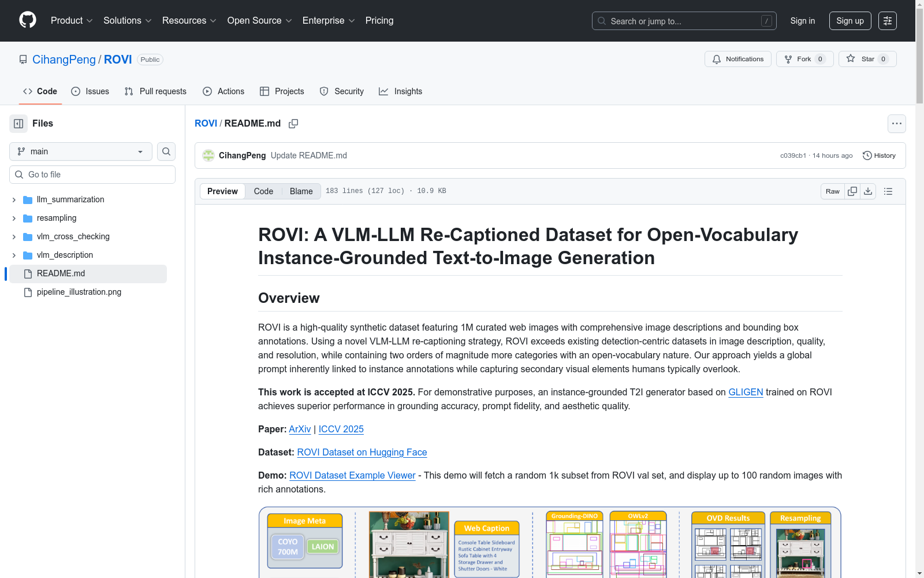
Task: Click the file search magnifier icon
Action: 166,151
